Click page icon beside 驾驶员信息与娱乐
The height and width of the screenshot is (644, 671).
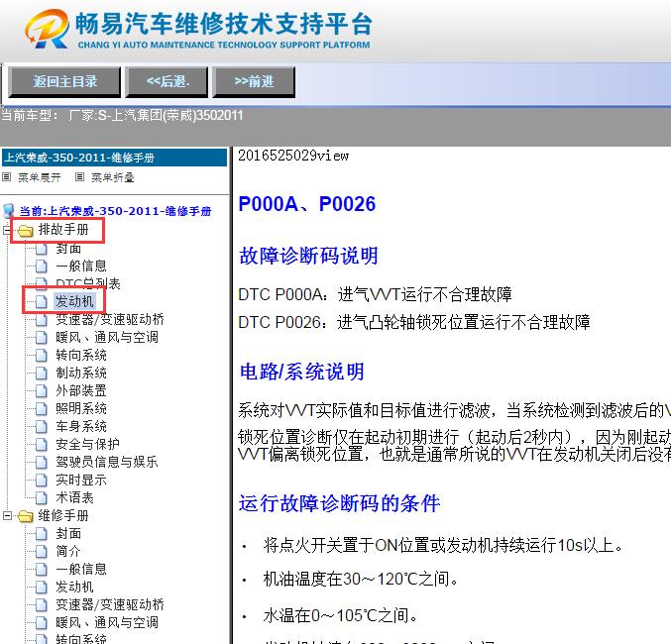[x=41, y=462]
